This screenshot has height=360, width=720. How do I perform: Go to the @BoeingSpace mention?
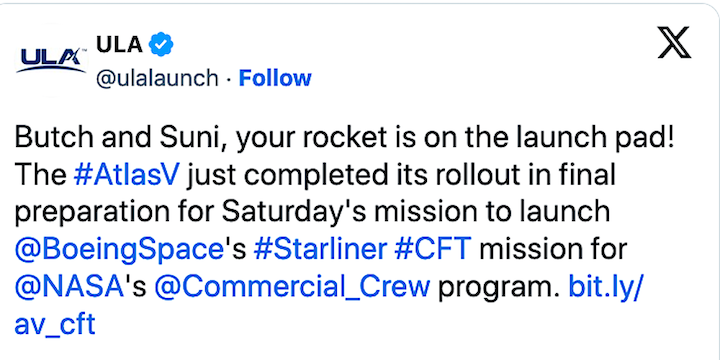(x=119, y=250)
